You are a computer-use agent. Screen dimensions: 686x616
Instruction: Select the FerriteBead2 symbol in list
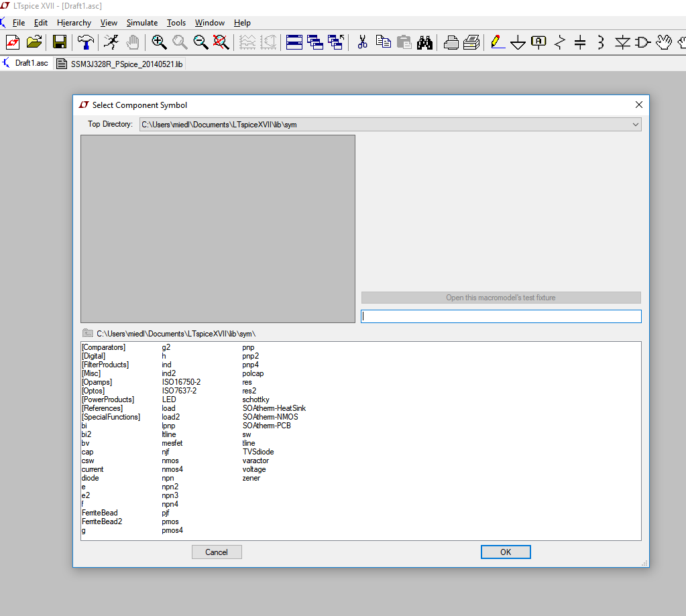coord(102,521)
